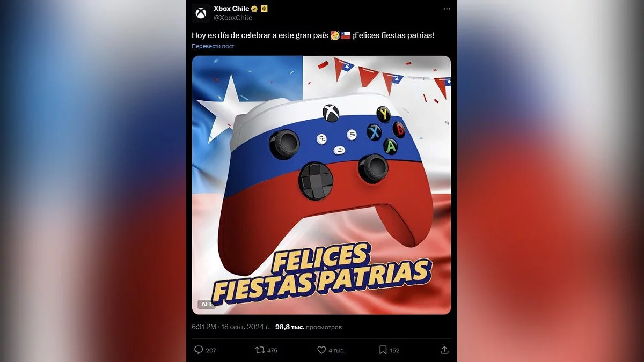Click the gold verified badge
644x362 pixels.
coord(254,9)
